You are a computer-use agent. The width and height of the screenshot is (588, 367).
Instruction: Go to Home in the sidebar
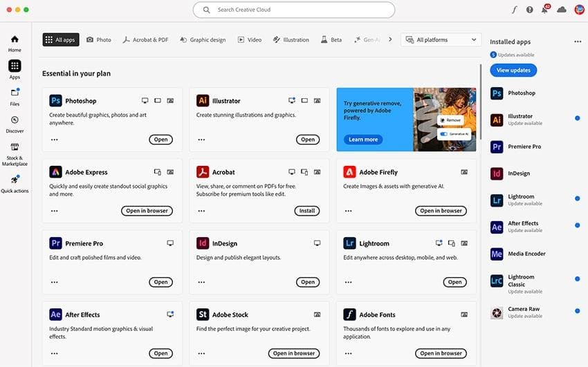click(x=15, y=44)
